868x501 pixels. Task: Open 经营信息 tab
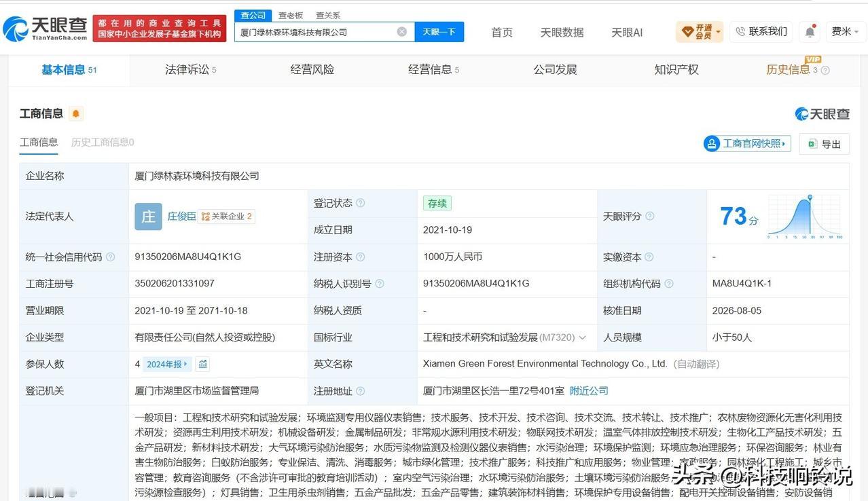point(433,69)
